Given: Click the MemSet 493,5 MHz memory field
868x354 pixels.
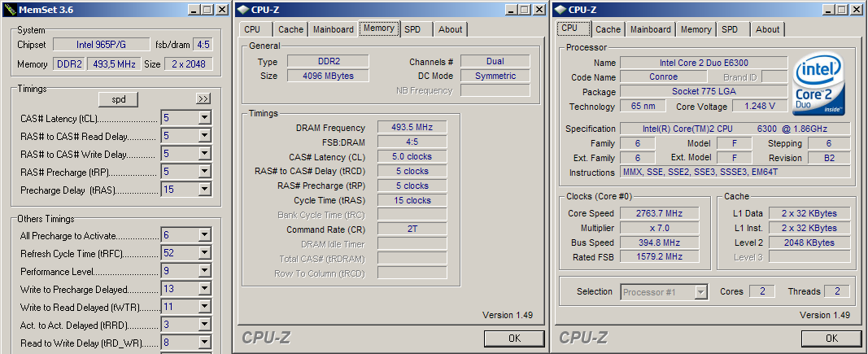Looking at the screenshot, I should coord(112,64).
